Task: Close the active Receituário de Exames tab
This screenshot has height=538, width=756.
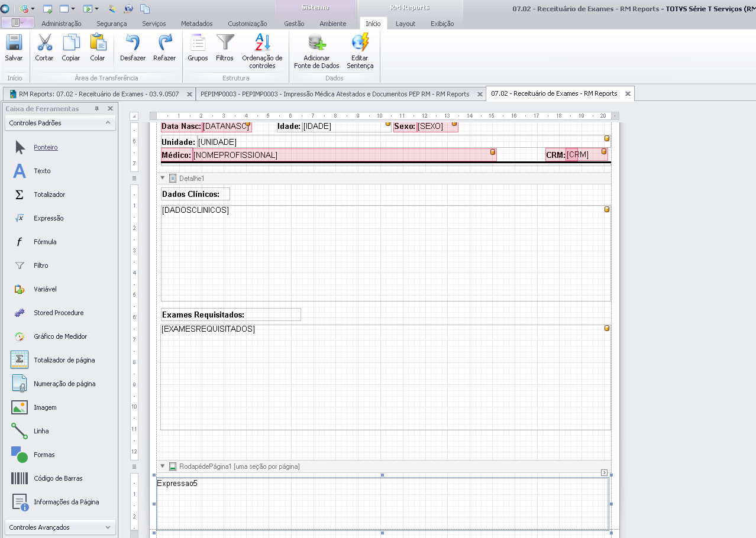Action: click(x=628, y=93)
